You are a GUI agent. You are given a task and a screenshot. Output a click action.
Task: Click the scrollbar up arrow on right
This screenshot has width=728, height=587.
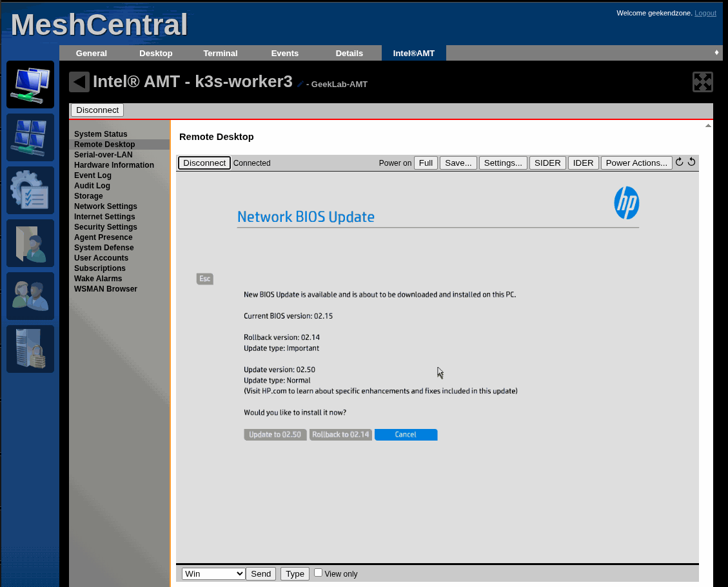[708, 125]
